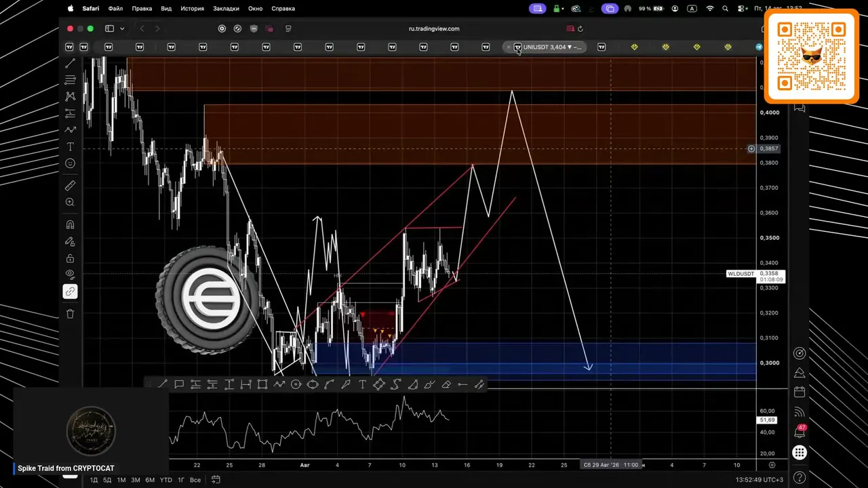Viewport: 868px width, 488px height.
Task: Select the Text annotation tool
Action: pyautogui.click(x=70, y=147)
